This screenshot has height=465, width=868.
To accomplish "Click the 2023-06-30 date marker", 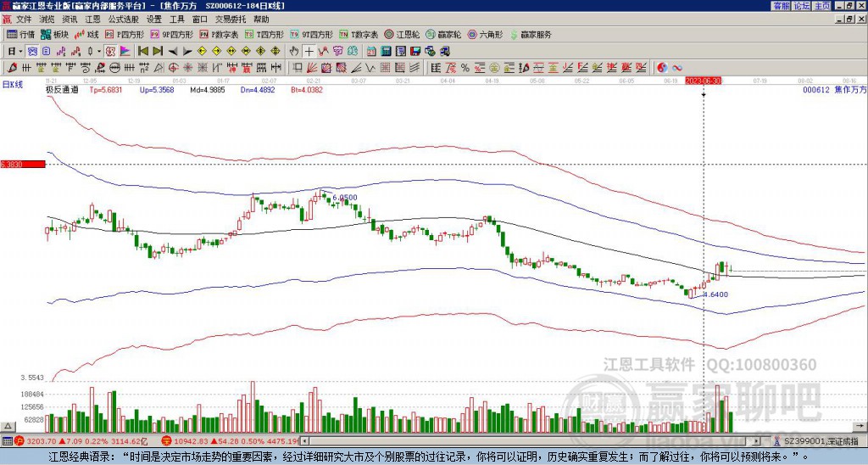I will tap(704, 81).
